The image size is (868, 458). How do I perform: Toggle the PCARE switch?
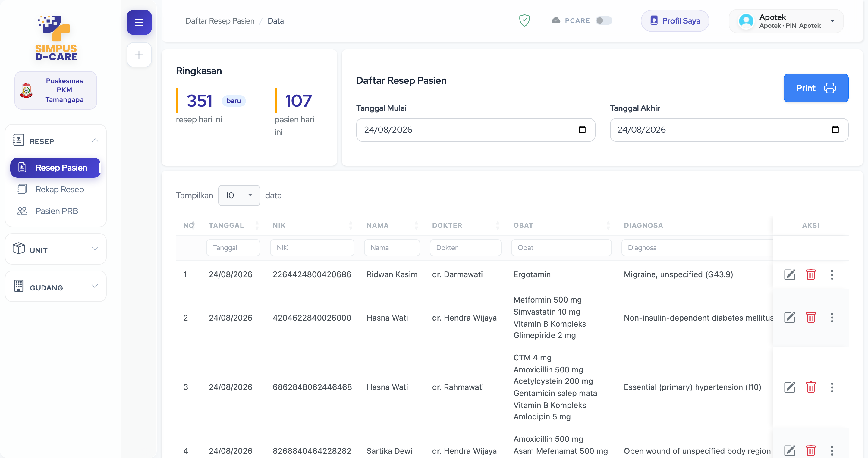(603, 20)
